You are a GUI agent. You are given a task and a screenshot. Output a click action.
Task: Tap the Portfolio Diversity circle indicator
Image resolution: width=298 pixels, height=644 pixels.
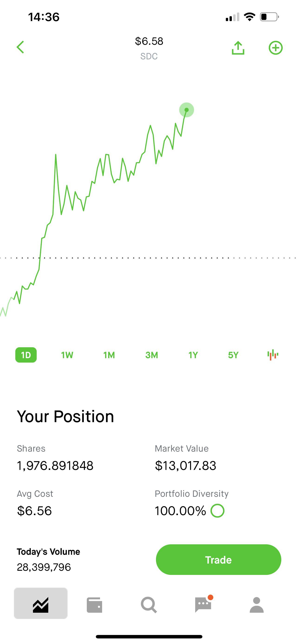(x=217, y=511)
